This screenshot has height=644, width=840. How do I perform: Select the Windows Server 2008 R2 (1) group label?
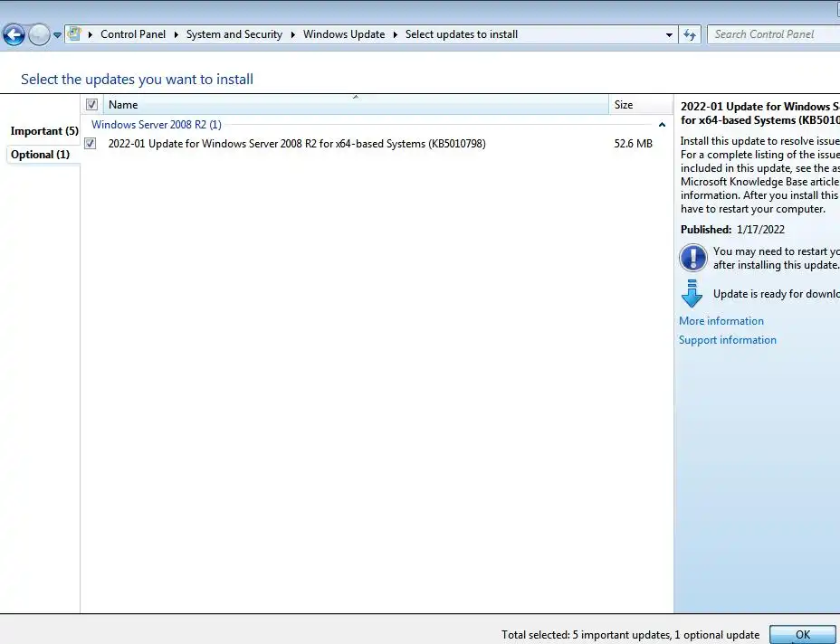157,125
